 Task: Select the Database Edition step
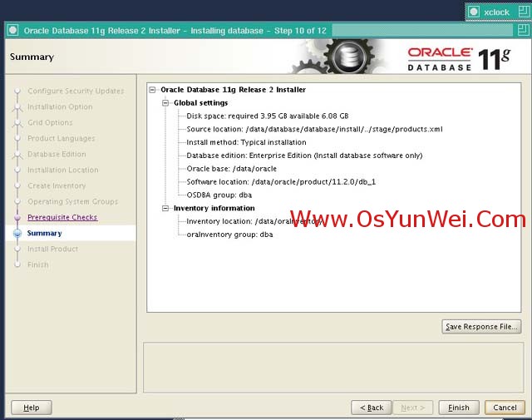[57, 154]
